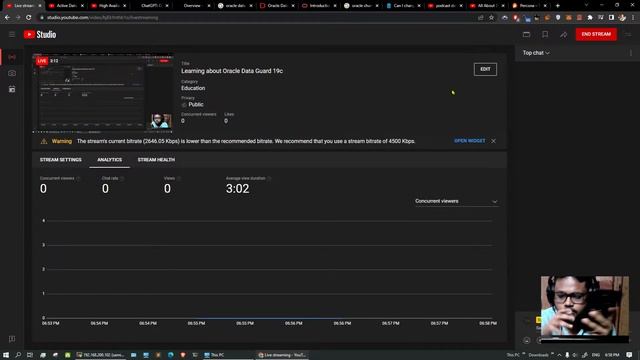The image size is (640, 360).
Task: Open the YouTube Studio hamburger menu
Action: 12,35
